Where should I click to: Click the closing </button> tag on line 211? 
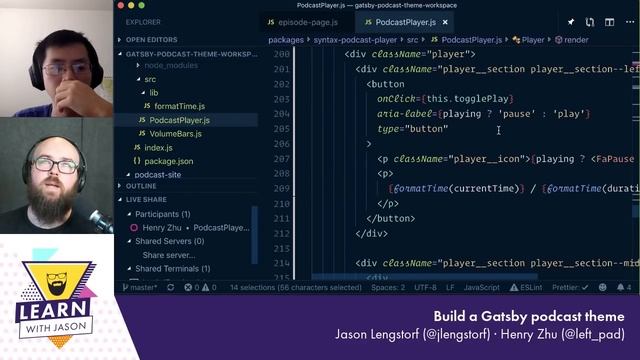pos(391,218)
